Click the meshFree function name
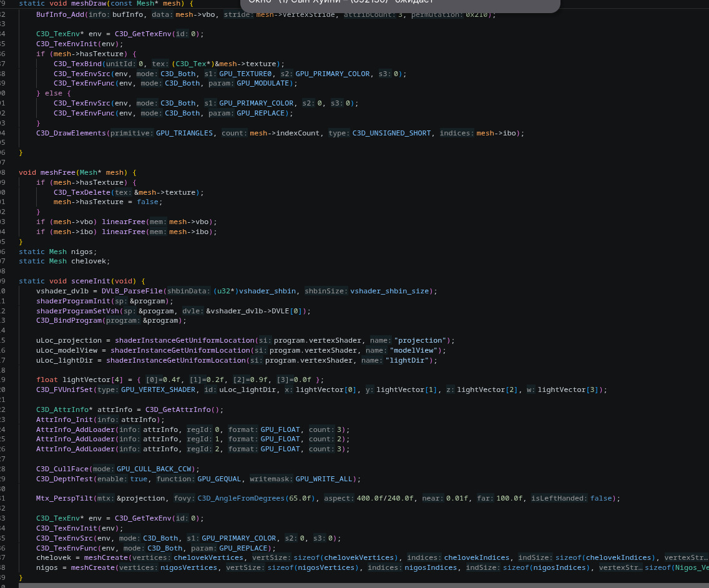The height and width of the screenshot is (588, 709). coord(58,172)
